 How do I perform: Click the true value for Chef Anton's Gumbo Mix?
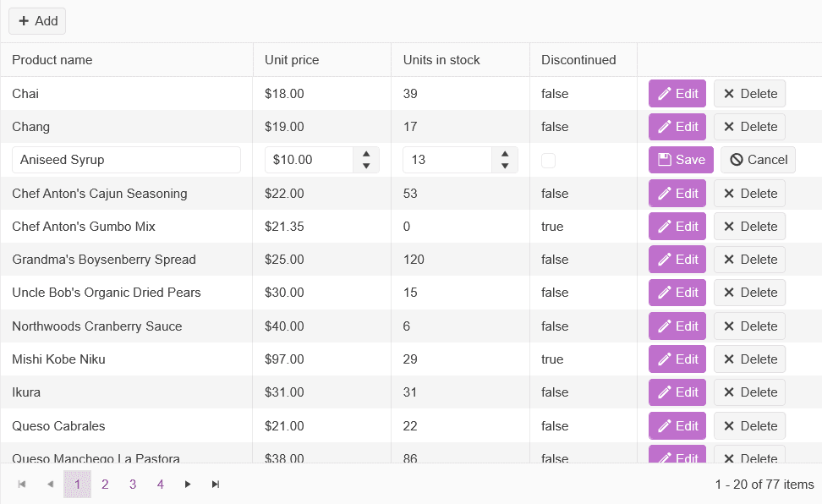(x=552, y=227)
